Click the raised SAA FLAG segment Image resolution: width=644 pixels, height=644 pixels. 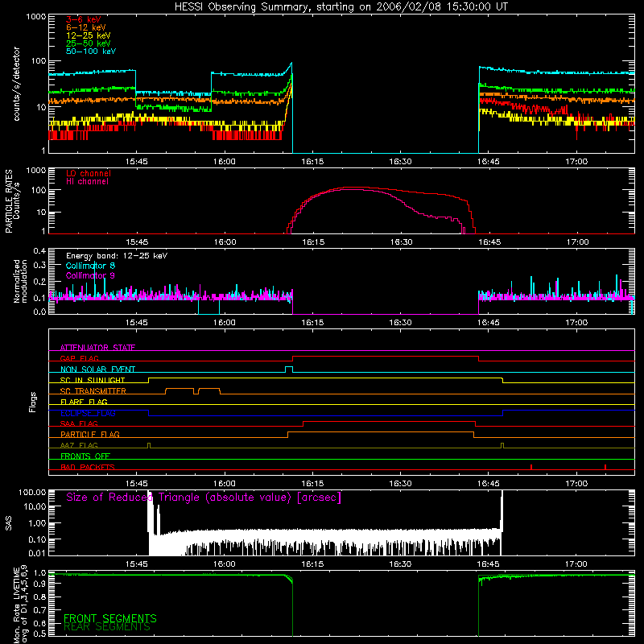coord(389,421)
